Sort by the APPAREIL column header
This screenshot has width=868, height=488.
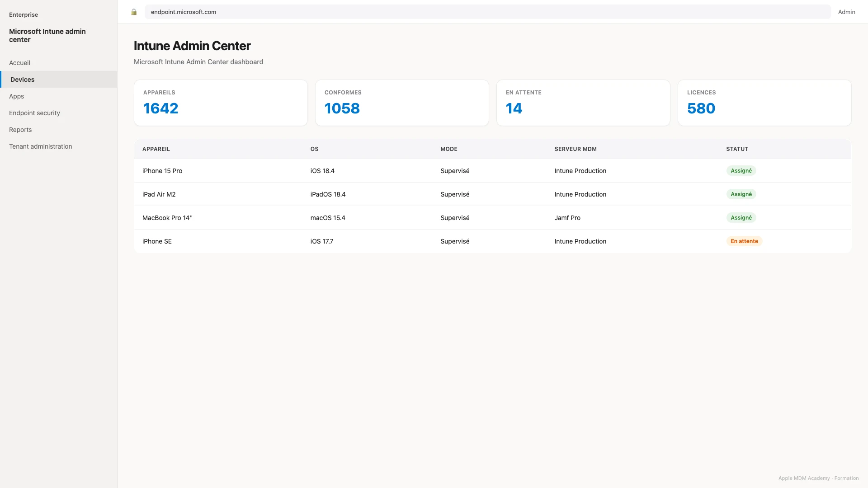(156, 149)
